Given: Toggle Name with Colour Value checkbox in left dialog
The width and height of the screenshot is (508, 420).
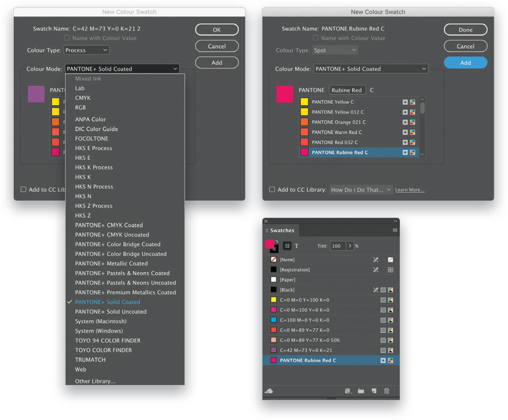Looking at the screenshot, I should tap(67, 38).
